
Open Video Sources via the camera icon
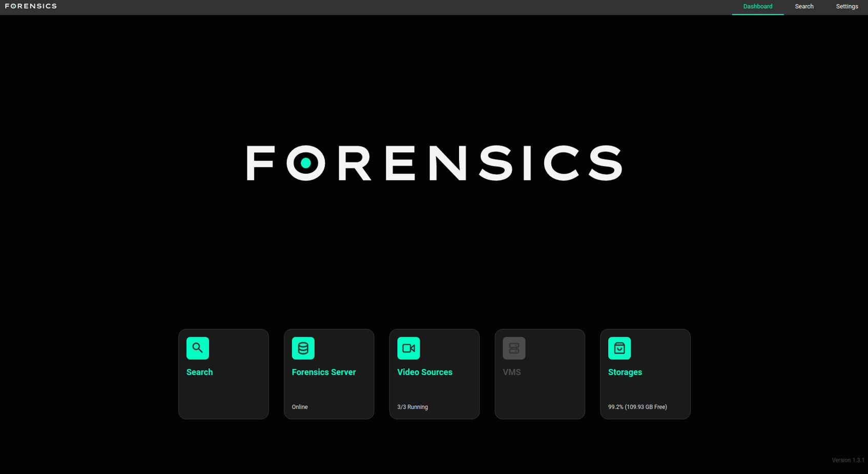[409, 348]
